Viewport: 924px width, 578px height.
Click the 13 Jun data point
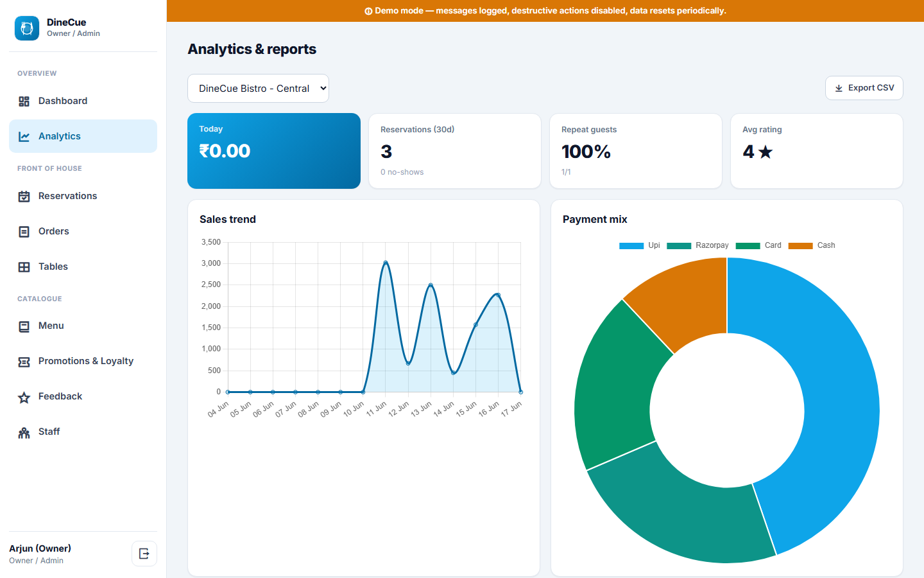[x=431, y=285]
